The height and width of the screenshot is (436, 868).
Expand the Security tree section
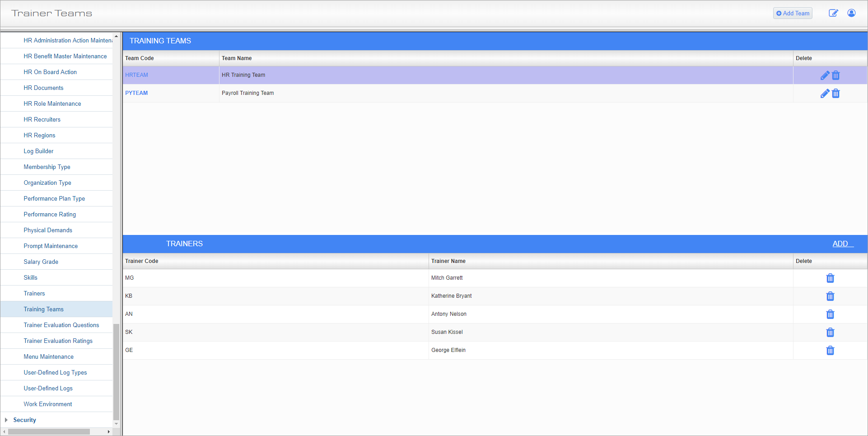(6, 420)
